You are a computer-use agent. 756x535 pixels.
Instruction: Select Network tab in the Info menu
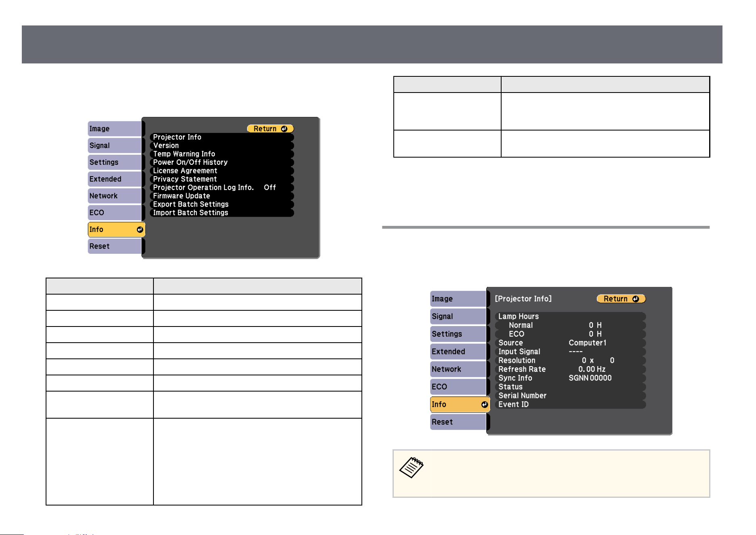coord(115,196)
